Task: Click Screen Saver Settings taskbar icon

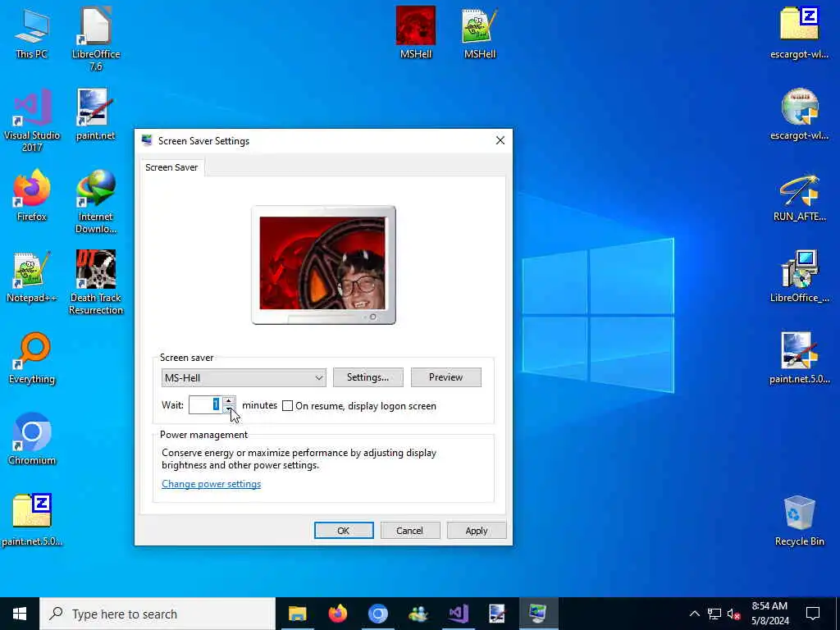Action: tap(538, 614)
